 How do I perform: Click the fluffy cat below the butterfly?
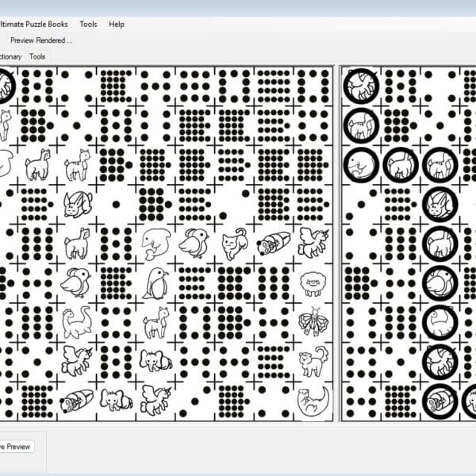tap(312, 361)
